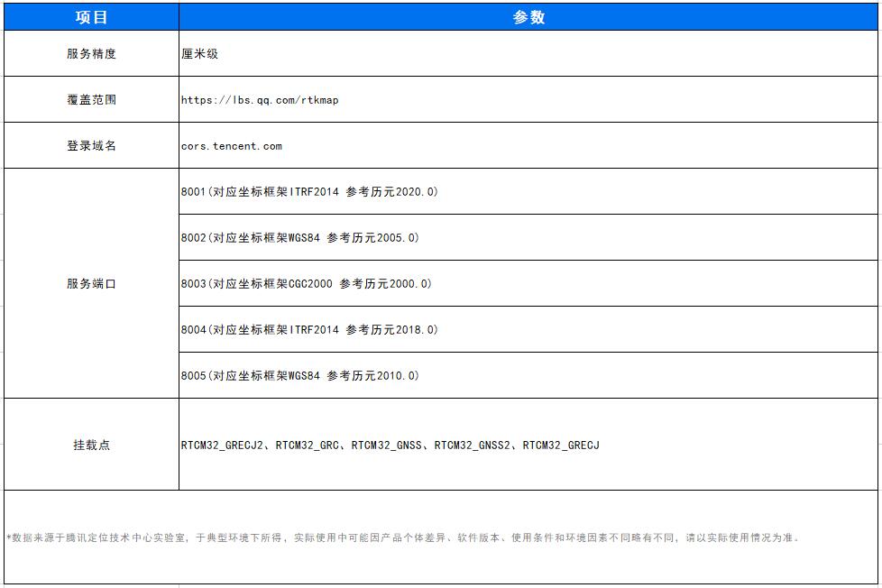Click the 8002 WGS84 2005.0 port entry

coord(300,238)
